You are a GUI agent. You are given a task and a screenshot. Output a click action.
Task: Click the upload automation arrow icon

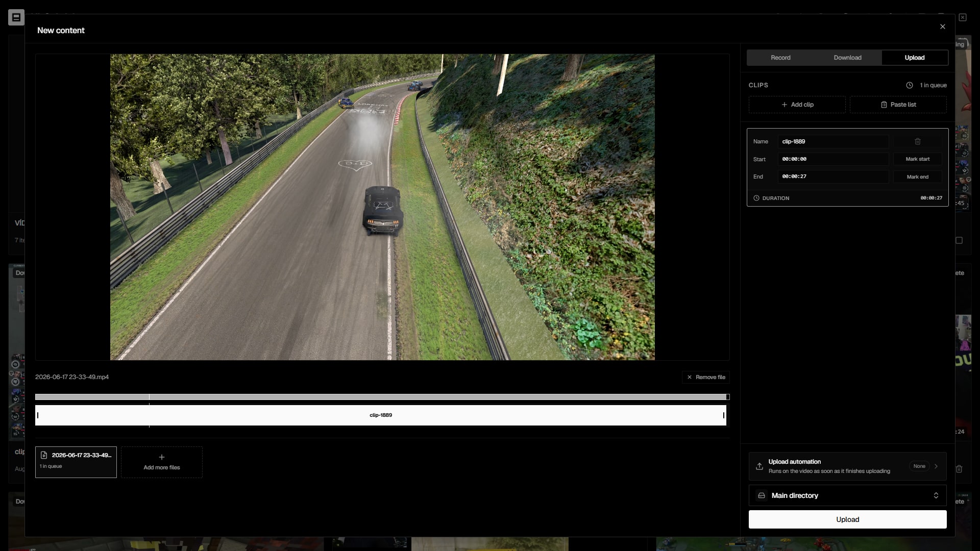pos(936,466)
